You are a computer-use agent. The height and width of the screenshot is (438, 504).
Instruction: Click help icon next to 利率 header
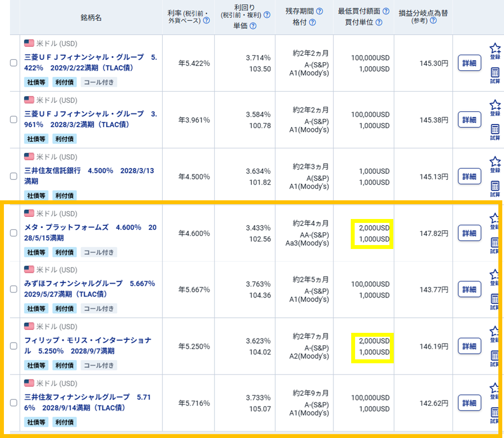pyautogui.click(x=207, y=20)
